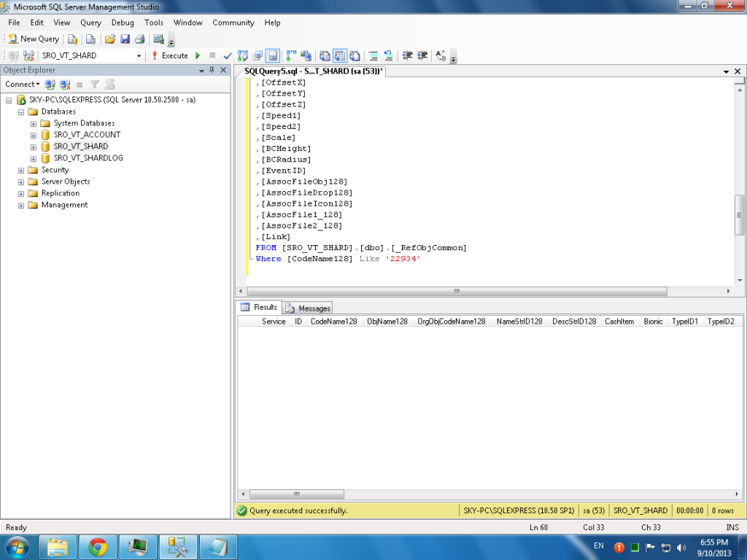Screen dimensions: 747x560
Task: Open the Community menu
Action: pyautogui.click(x=233, y=23)
